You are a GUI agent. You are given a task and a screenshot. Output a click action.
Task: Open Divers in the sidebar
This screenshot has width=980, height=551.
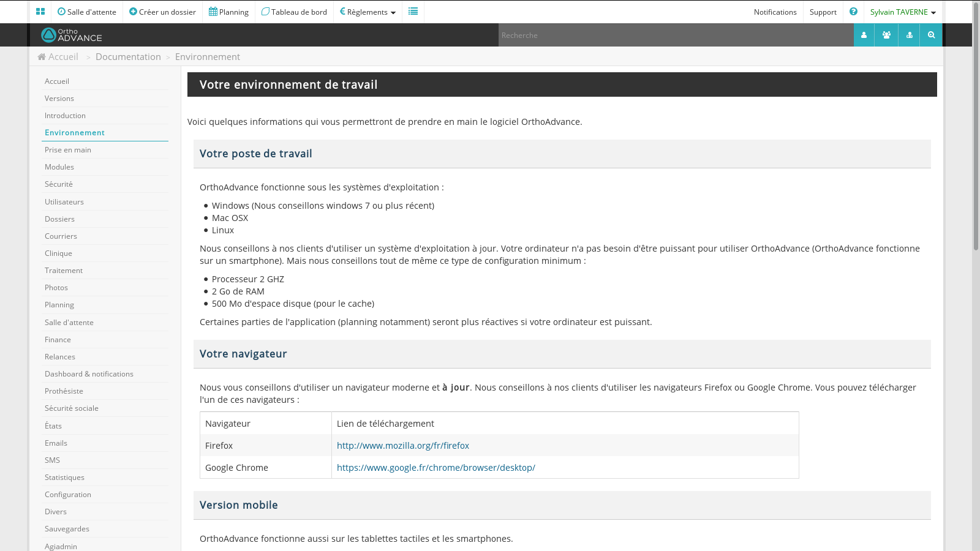pos(105,512)
